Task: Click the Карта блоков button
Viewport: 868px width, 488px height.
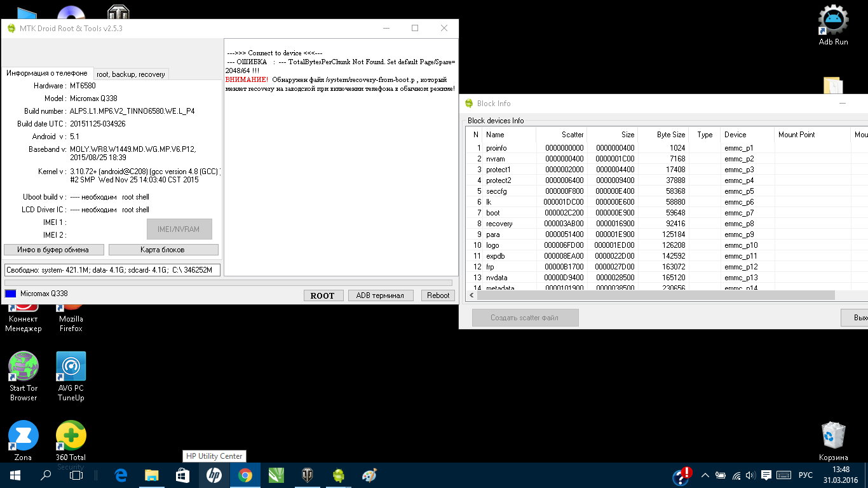Action: tap(163, 250)
